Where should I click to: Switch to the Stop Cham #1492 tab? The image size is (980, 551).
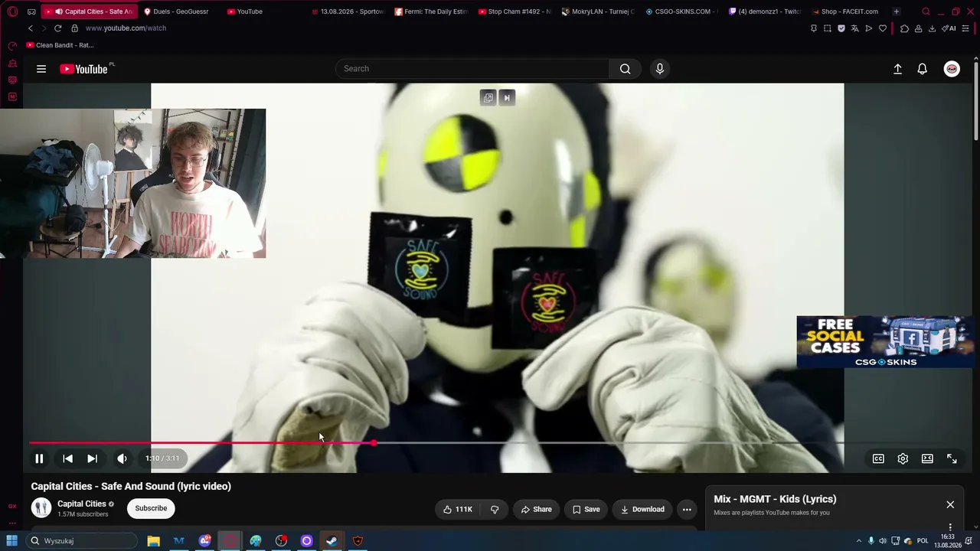pos(514,11)
